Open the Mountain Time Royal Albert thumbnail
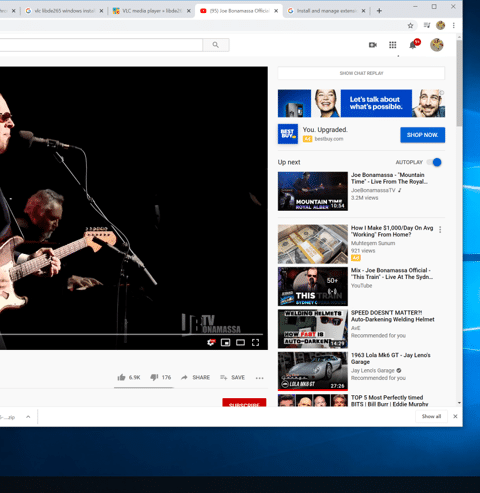Screen dimensions: 480x493 click(313, 191)
